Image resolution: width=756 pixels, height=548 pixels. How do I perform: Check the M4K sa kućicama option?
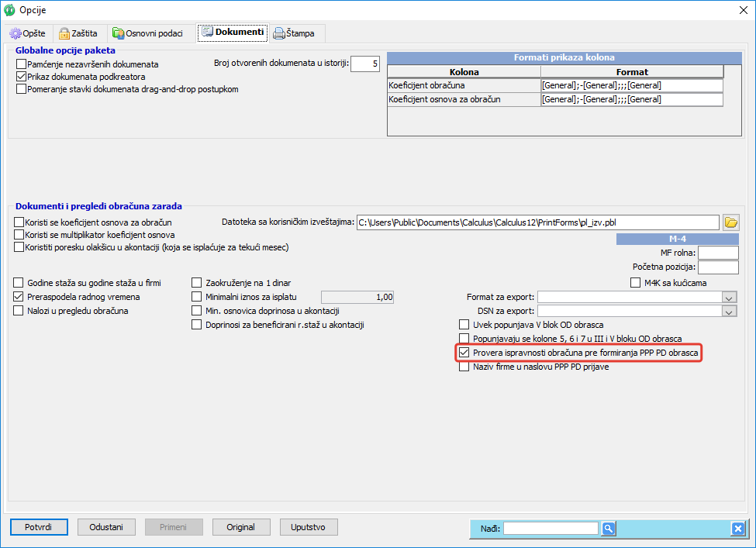point(636,283)
